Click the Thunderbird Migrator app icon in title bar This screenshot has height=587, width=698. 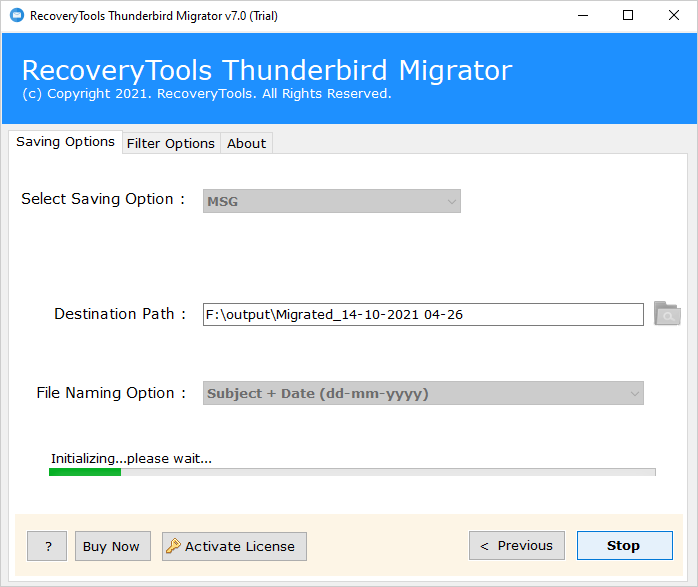(x=17, y=16)
